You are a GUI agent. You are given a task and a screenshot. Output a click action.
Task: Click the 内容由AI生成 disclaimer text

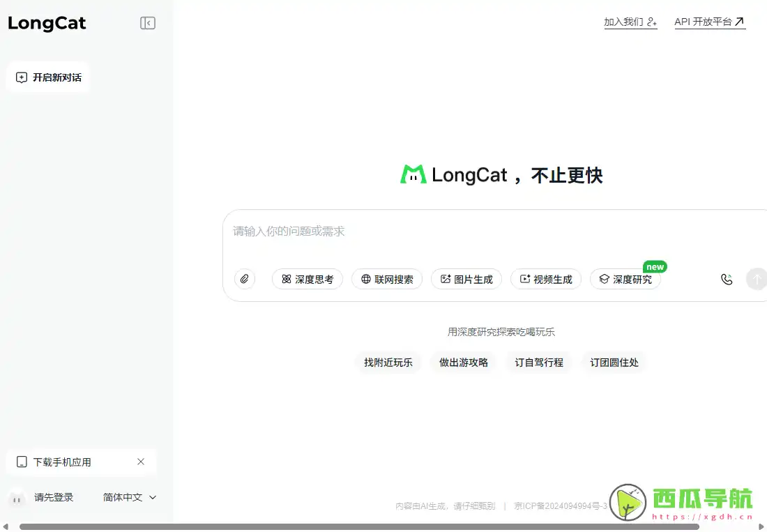445,506
